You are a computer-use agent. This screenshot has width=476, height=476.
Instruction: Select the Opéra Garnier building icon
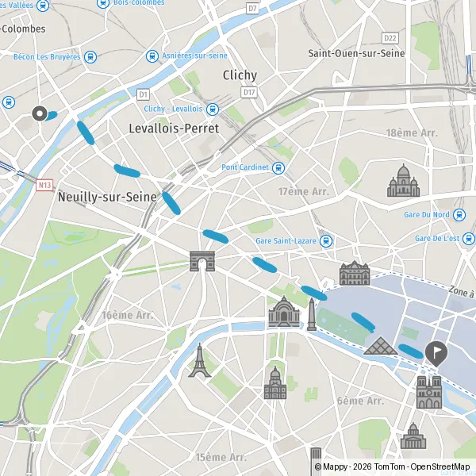point(355,273)
